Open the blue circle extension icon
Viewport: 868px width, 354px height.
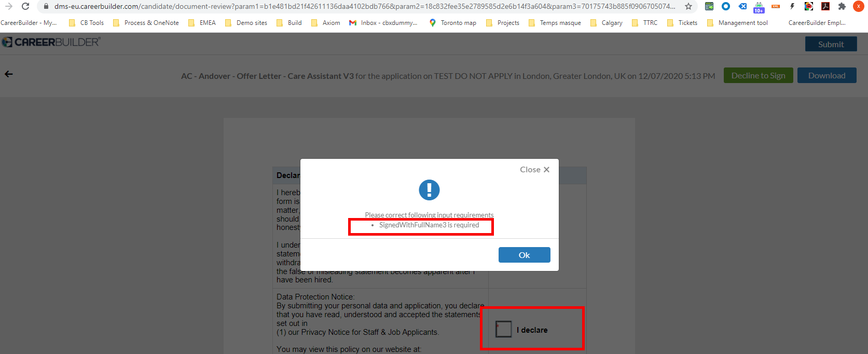[726, 6]
